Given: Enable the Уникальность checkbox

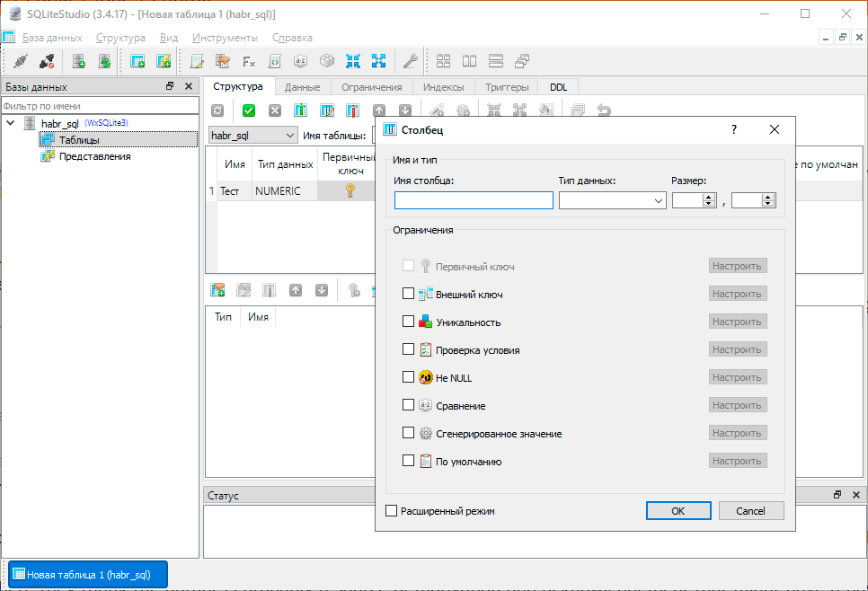Looking at the screenshot, I should (408, 321).
